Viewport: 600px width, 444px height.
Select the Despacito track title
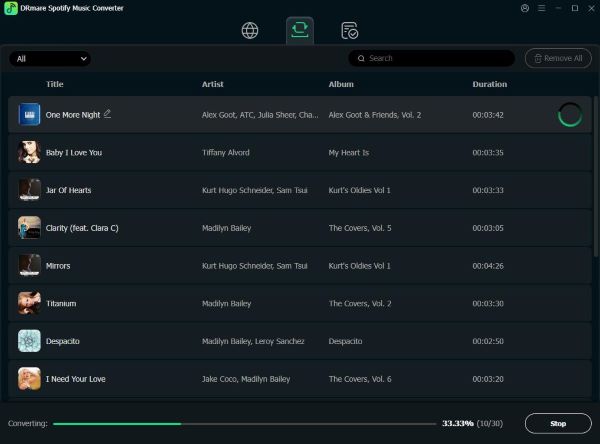coord(62,341)
